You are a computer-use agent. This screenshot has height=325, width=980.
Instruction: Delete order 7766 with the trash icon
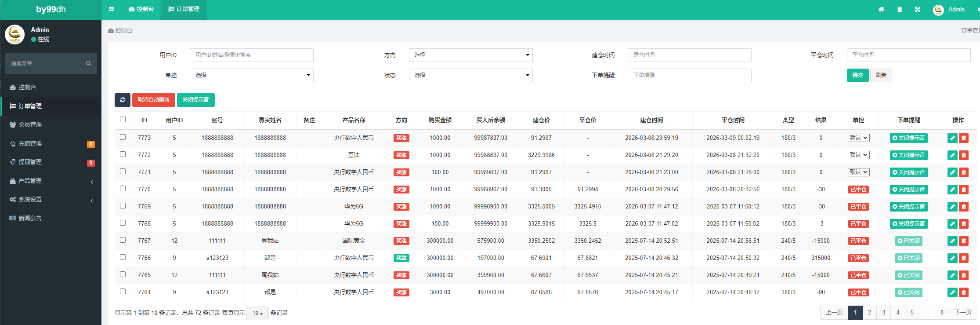tap(964, 258)
